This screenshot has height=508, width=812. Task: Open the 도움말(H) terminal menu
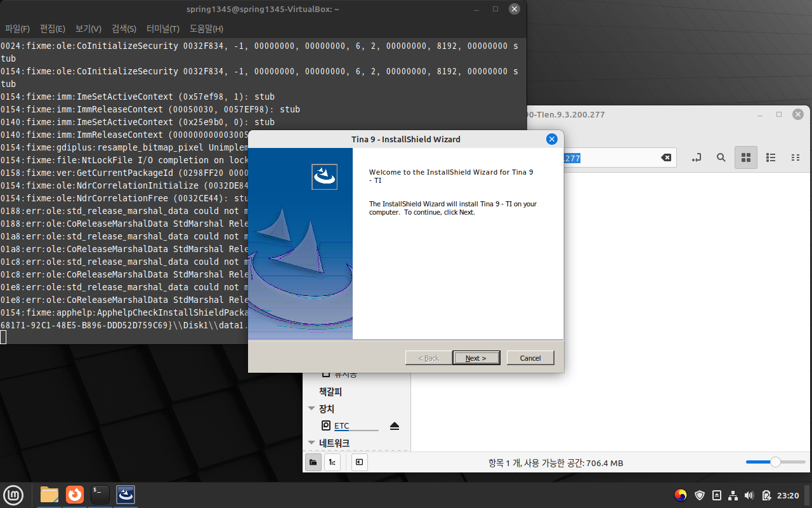click(206, 29)
